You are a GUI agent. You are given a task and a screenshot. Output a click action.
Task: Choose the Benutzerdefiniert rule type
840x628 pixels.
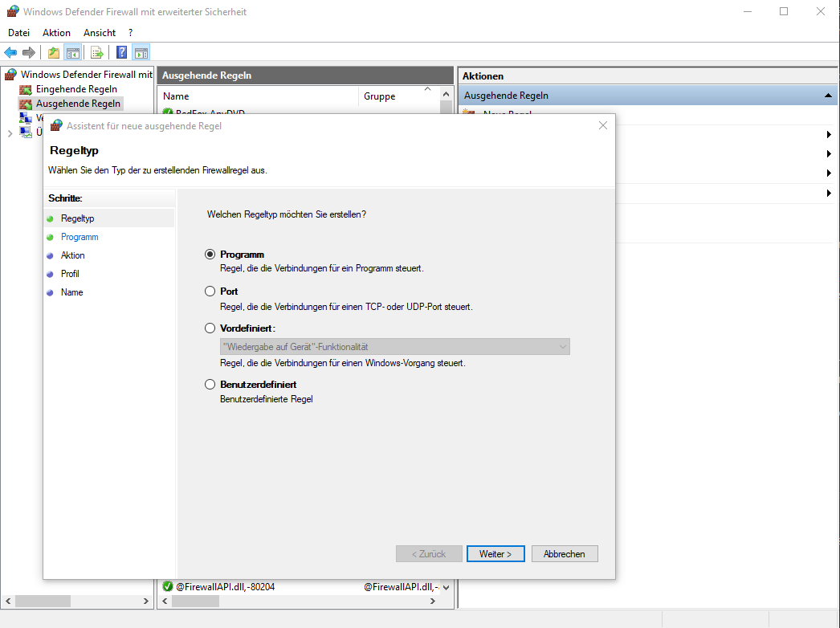click(210, 385)
